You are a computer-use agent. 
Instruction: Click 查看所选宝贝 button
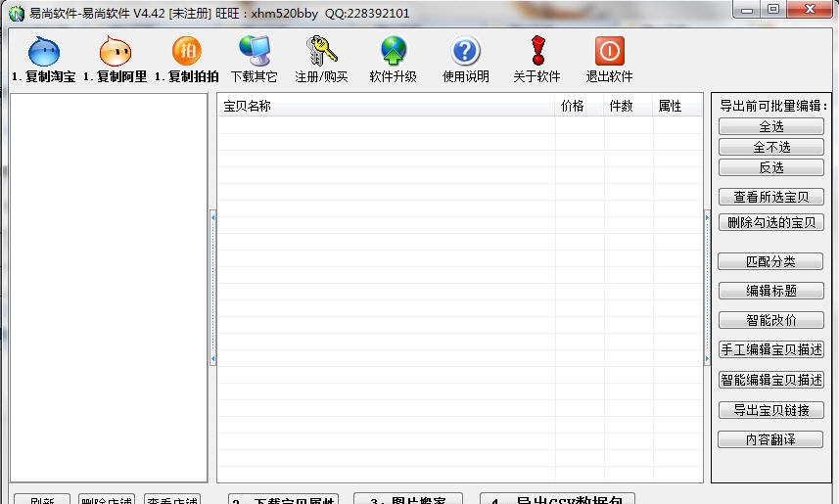(x=771, y=197)
